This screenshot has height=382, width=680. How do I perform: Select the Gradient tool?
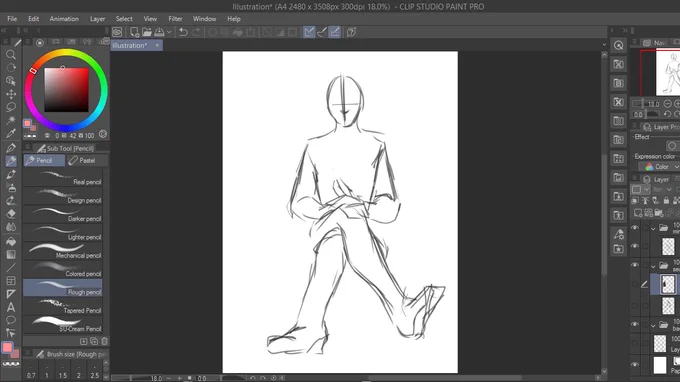(11, 255)
